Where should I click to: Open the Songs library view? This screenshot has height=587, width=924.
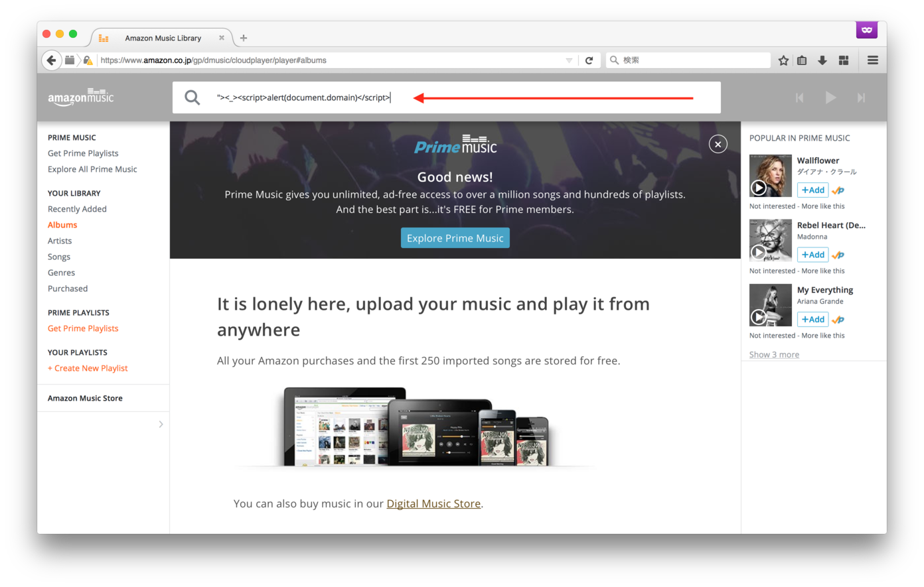(x=59, y=257)
